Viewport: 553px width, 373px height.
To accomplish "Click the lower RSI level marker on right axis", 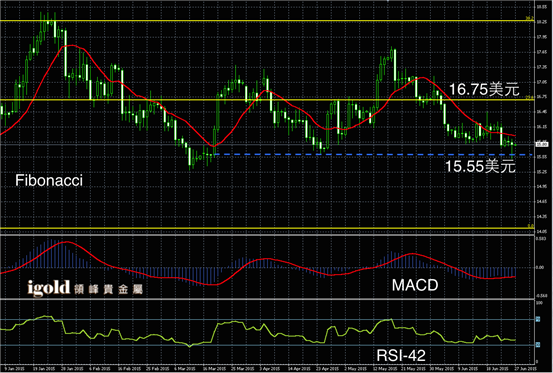I will [x=538, y=345].
